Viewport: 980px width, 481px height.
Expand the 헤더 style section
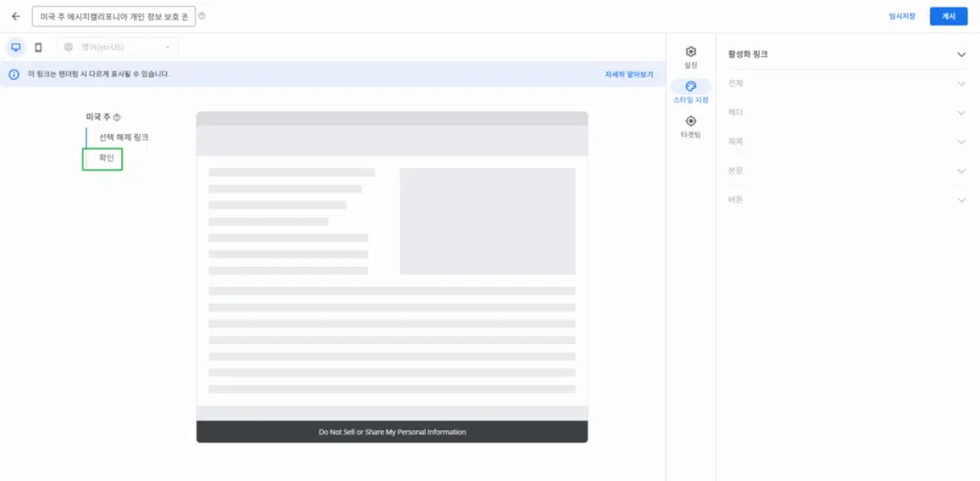pos(962,113)
